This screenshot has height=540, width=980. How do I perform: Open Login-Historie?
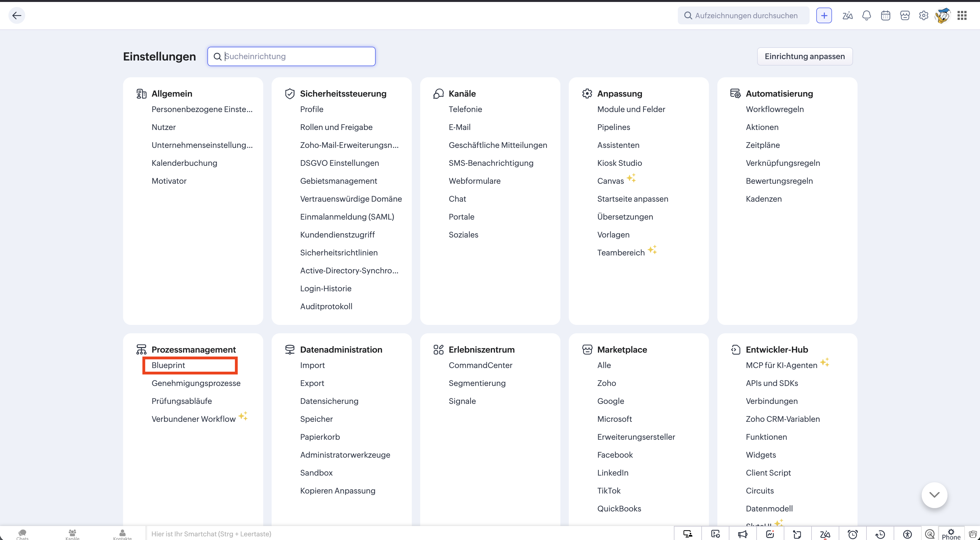326,288
